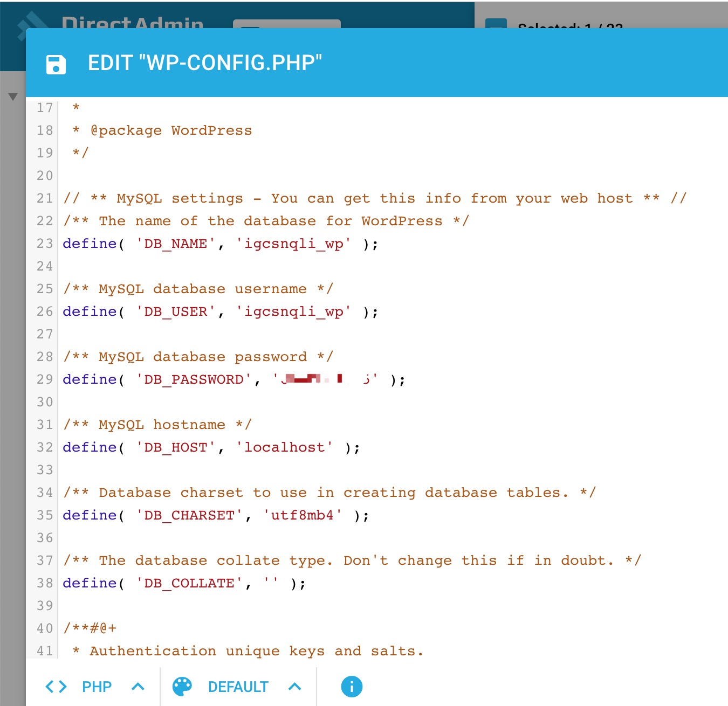Click the '@package WordPress' comment line
728x706 pixels.
(x=171, y=130)
